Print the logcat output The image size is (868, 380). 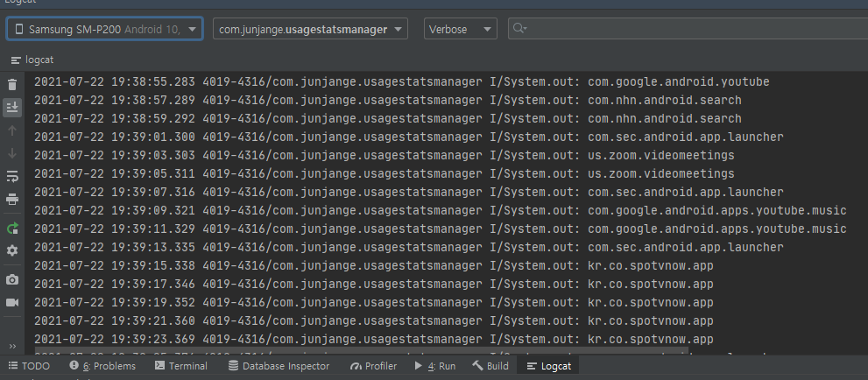12,199
